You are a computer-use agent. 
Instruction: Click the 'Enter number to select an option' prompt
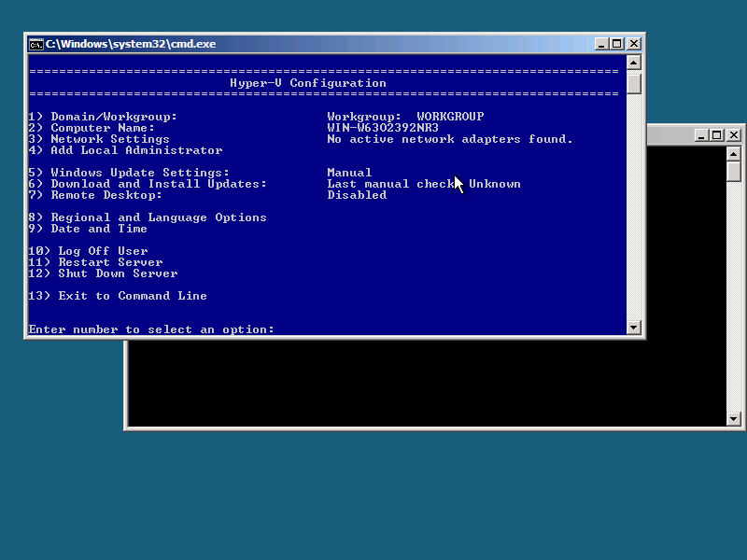coord(151,329)
